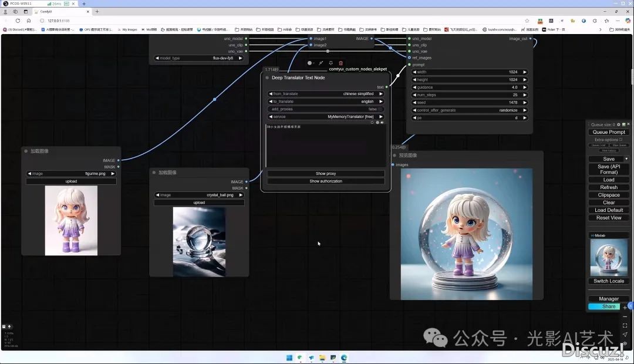
Task: Click the crystal ball preview image
Action: [x=200, y=242]
